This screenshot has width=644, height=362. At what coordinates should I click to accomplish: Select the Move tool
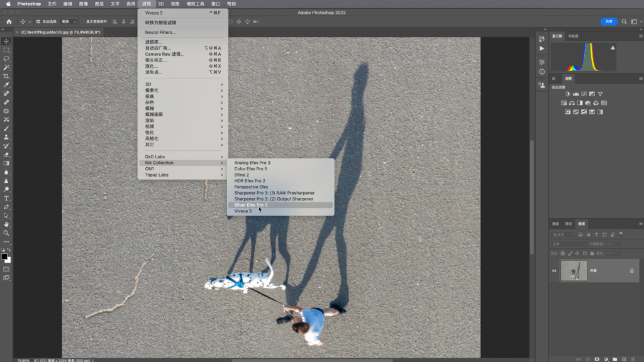(x=6, y=41)
